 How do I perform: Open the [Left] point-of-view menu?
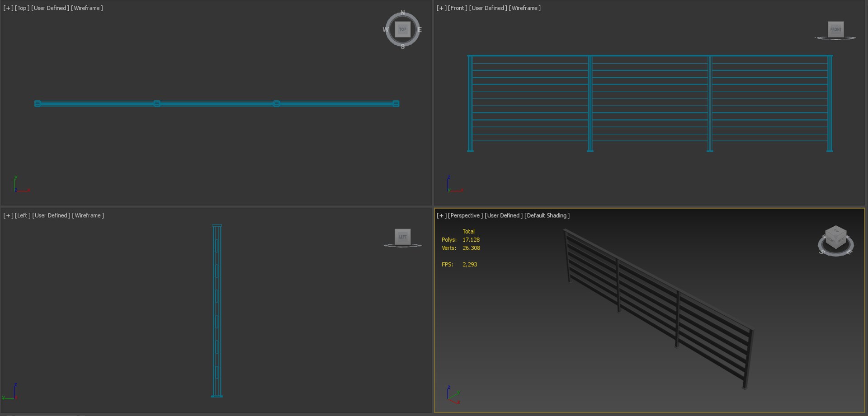point(23,215)
